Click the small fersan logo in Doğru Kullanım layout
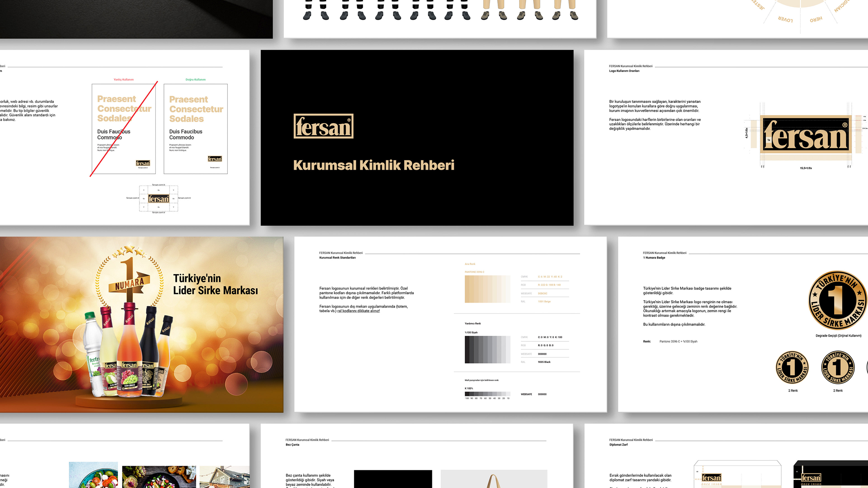This screenshot has width=868, height=488. coord(215,159)
